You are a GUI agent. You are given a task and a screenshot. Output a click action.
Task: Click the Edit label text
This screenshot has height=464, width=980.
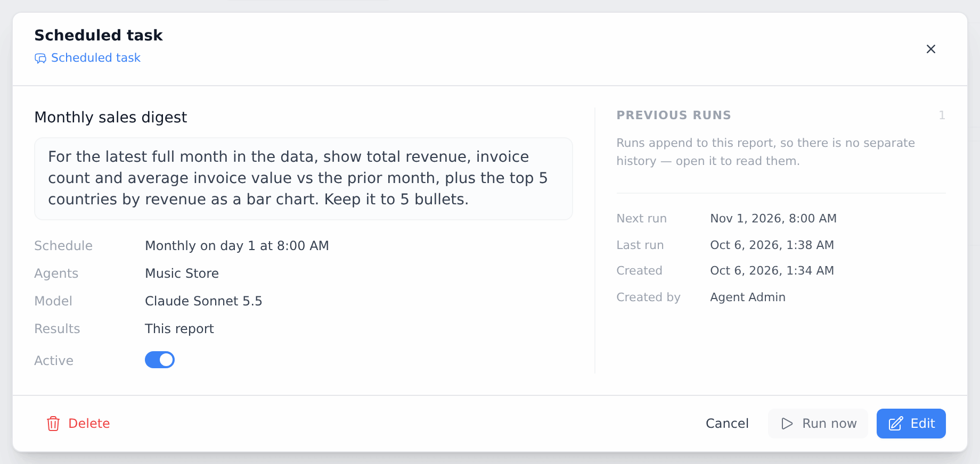click(x=922, y=424)
